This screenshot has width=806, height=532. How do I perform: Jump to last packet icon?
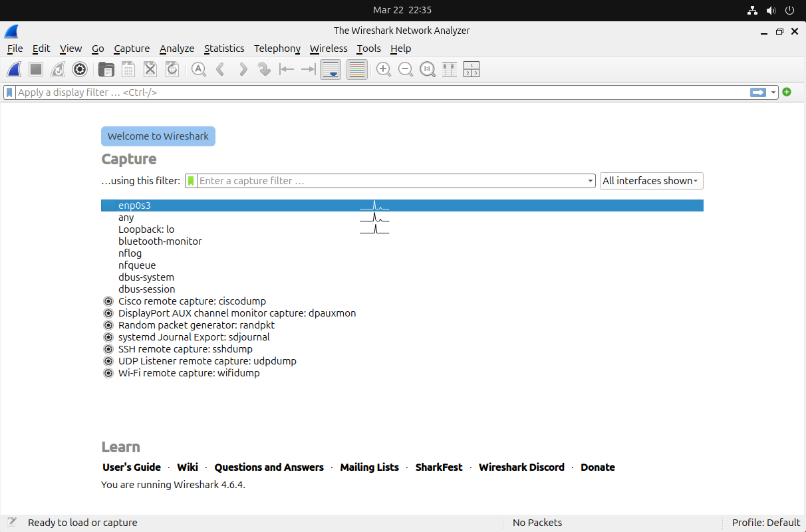coord(308,69)
